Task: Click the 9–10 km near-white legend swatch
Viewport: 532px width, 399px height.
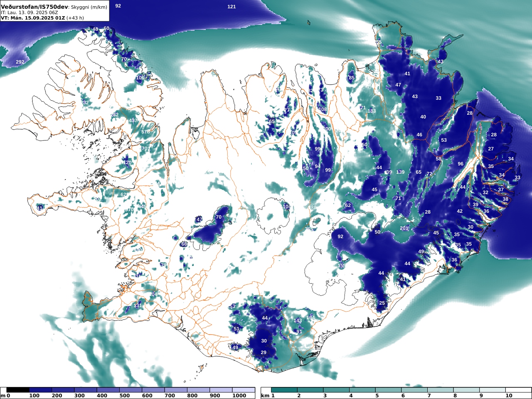Action: coord(492,390)
